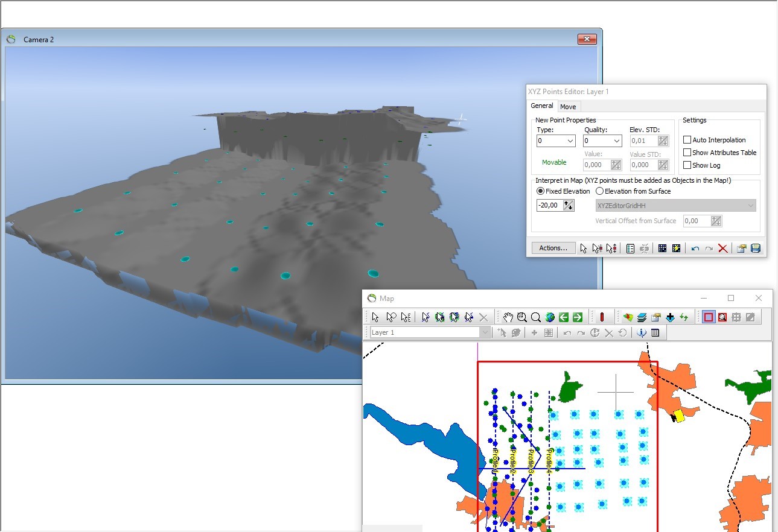
Task: Click the Actions... button
Action: coord(553,248)
